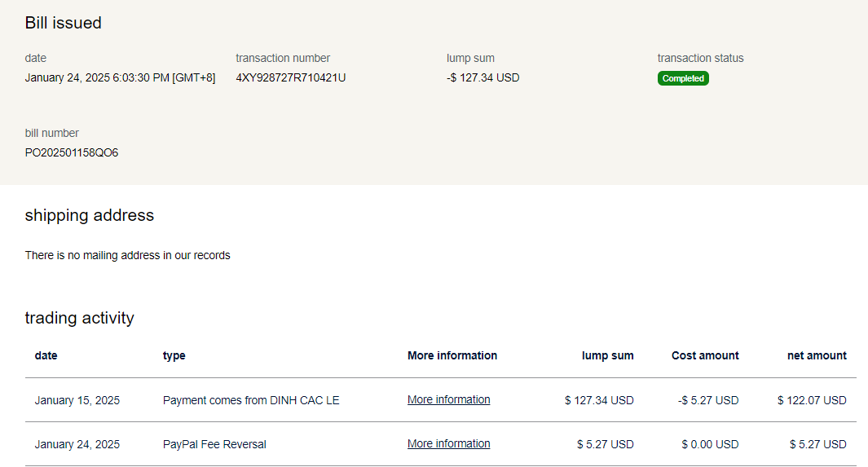The width and height of the screenshot is (868, 467).
Task: Select the Payment comes from DINH CAC LE entry
Action: pyautogui.click(x=251, y=400)
